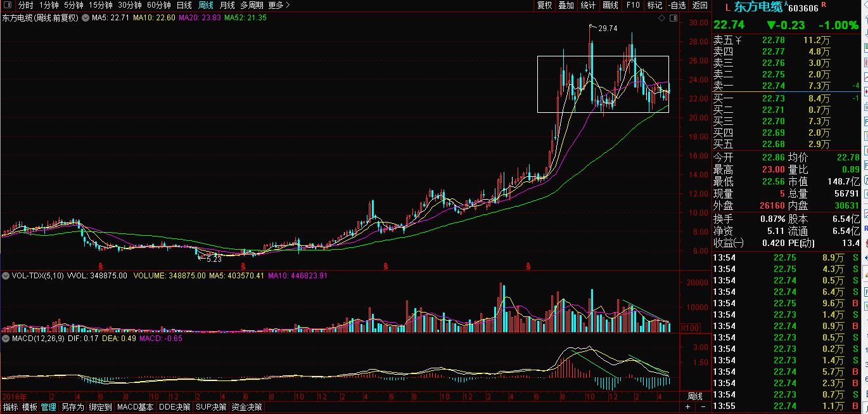Click the 13:55 tick trade row
Screen dimensions: 868x414
click(786, 406)
